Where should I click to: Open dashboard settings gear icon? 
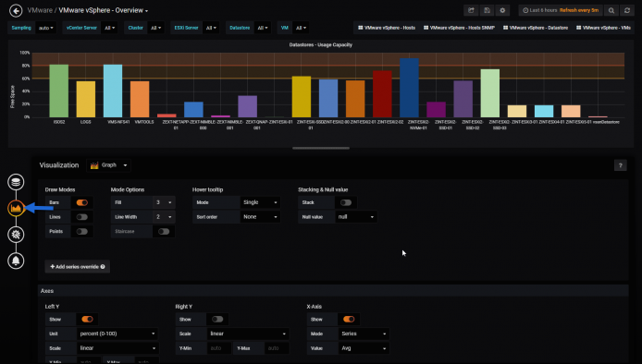point(502,10)
